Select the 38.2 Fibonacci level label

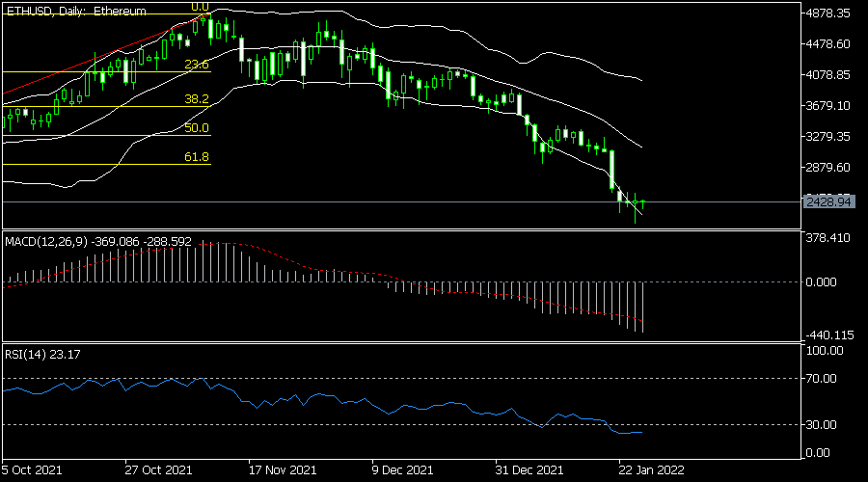(197, 99)
